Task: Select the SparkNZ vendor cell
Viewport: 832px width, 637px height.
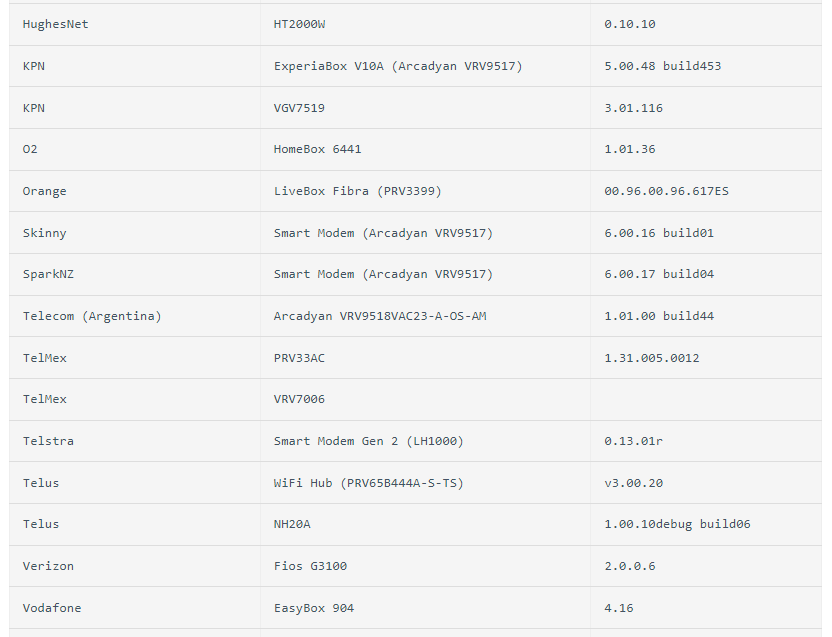Action: click(x=48, y=274)
